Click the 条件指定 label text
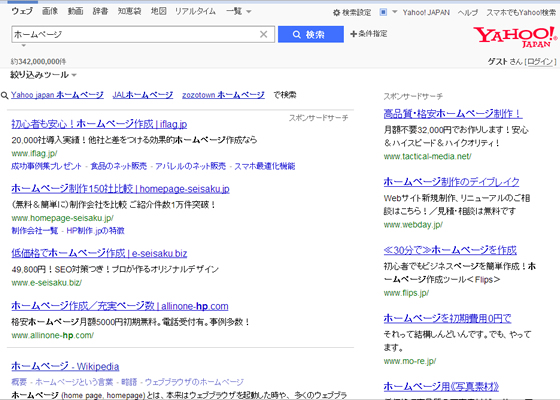Screen dimensions: 560x400 tap(372, 34)
